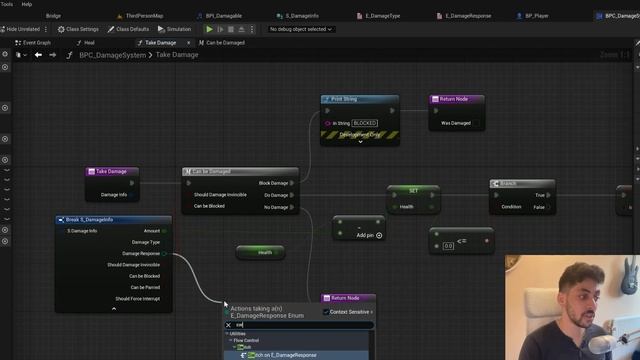This screenshot has width=640, height=360.
Task: Switch to E_DamageResponse tab
Action: click(x=464, y=16)
